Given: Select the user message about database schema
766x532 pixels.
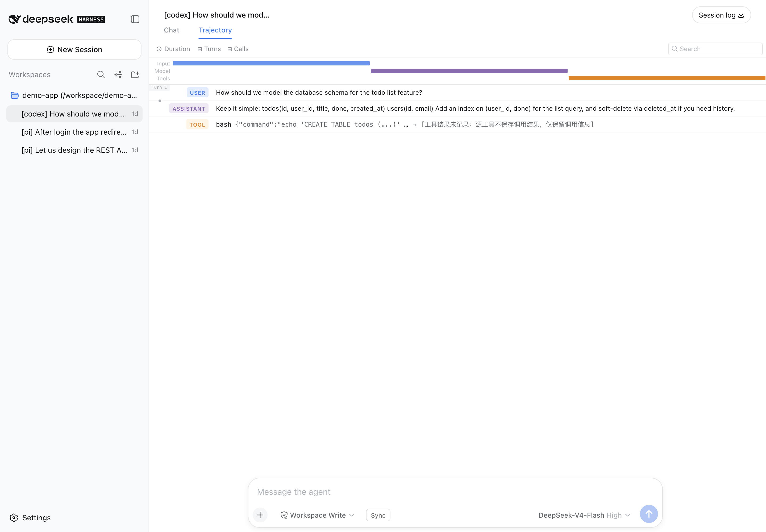Looking at the screenshot, I should [319, 93].
